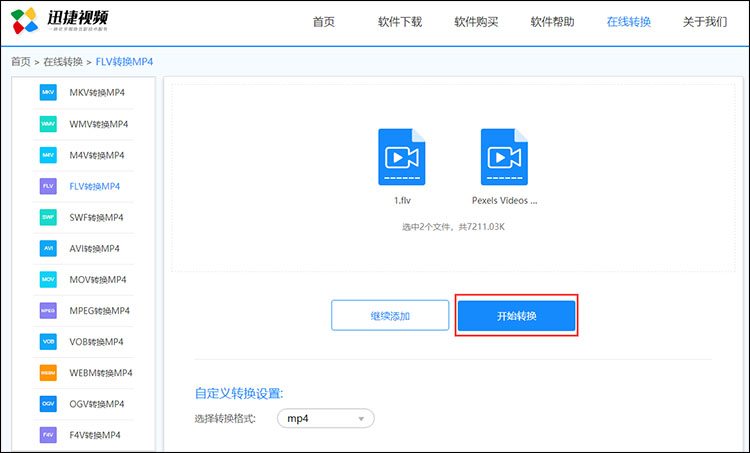Choose AVI转换MP4 in the sidebar list

[x=94, y=248]
